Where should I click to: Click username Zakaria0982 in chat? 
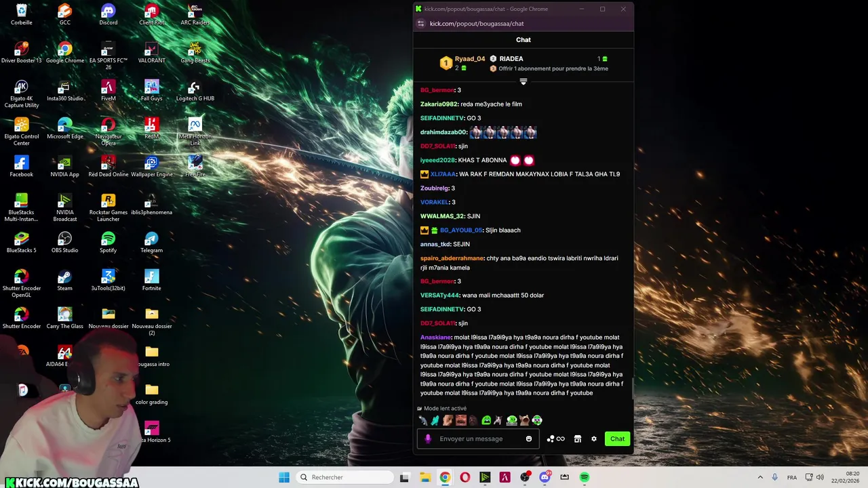pos(439,104)
